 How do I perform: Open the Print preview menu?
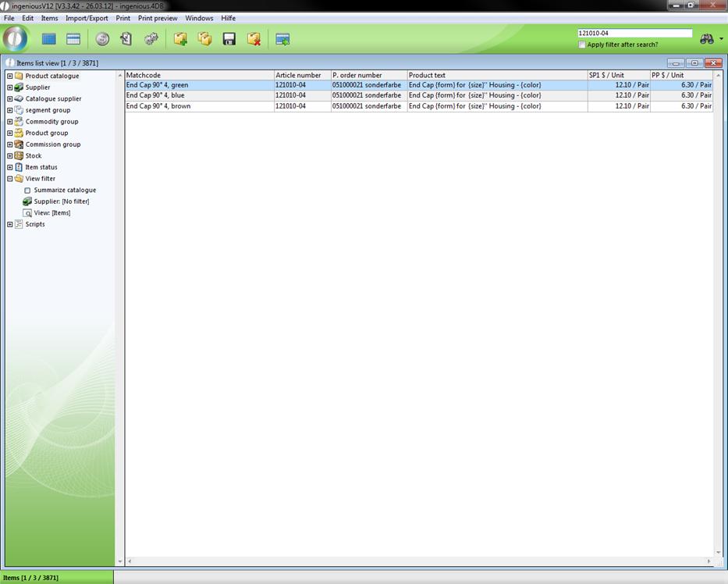click(x=158, y=18)
